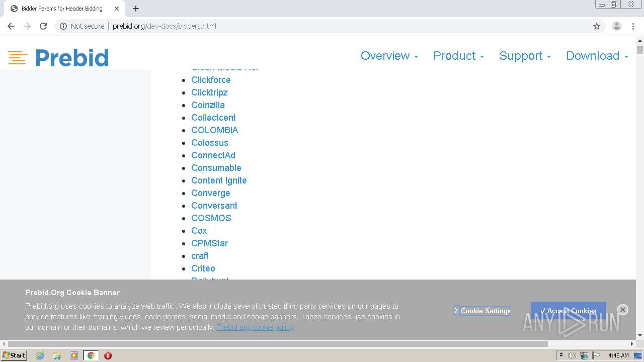
Task: Click the address bar URL field
Action: coord(322,26)
